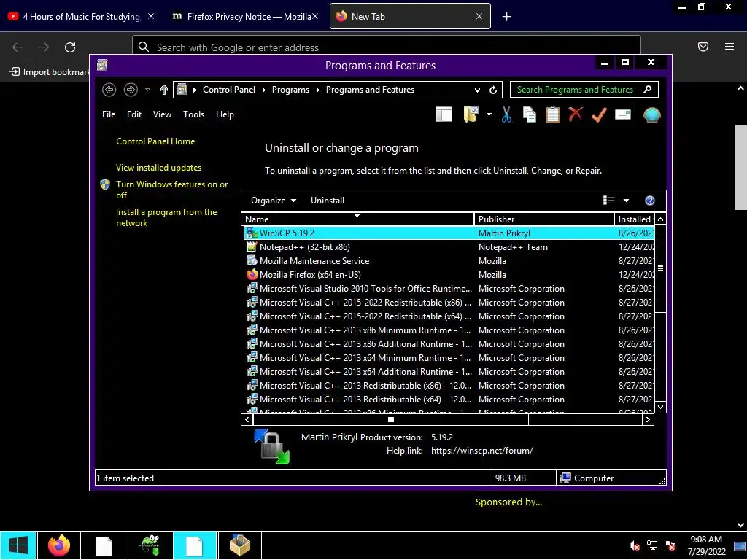Open Firefox hamburger application menu
The height and width of the screenshot is (560, 747).
(729, 47)
